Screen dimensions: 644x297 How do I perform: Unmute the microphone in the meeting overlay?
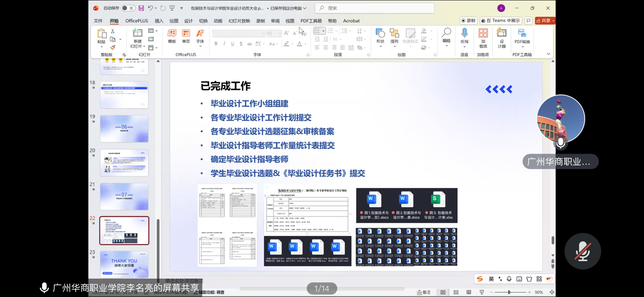click(583, 251)
